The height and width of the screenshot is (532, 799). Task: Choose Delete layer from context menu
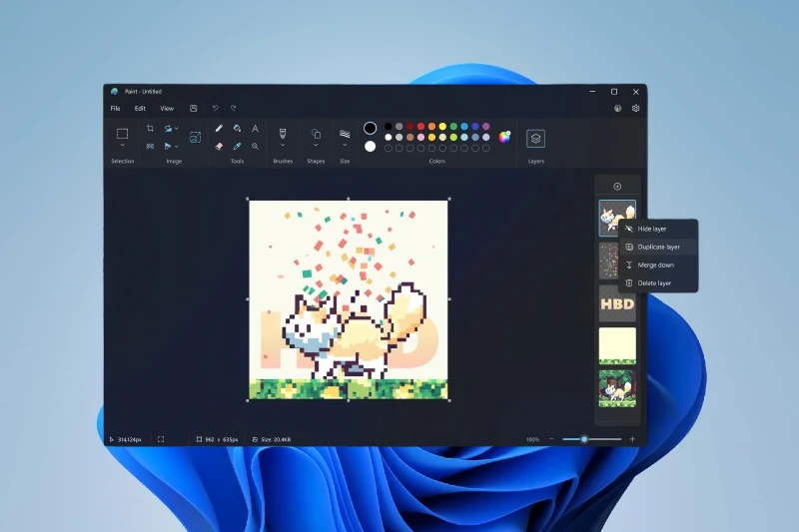658,283
